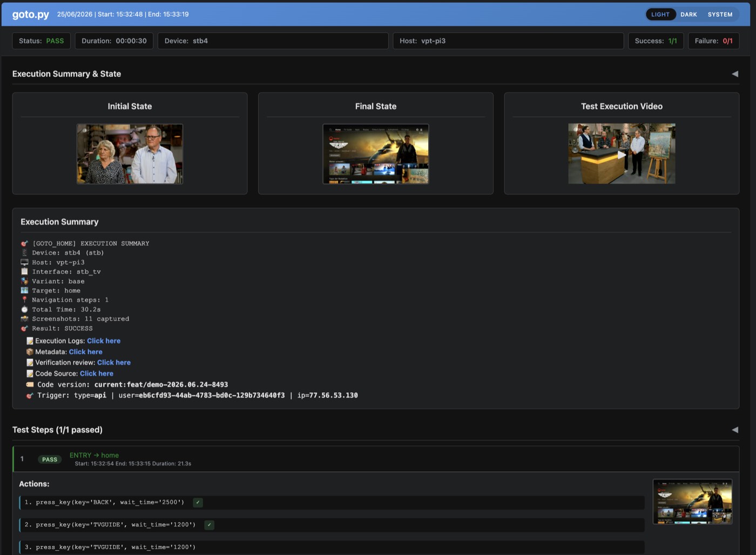Click the computer icon beside Host
The image size is (756, 555).
coord(24,263)
